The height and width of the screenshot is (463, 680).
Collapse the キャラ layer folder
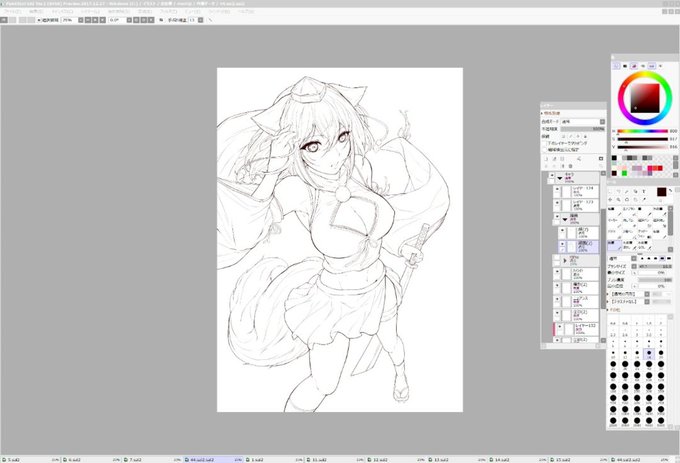coord(560,178)
